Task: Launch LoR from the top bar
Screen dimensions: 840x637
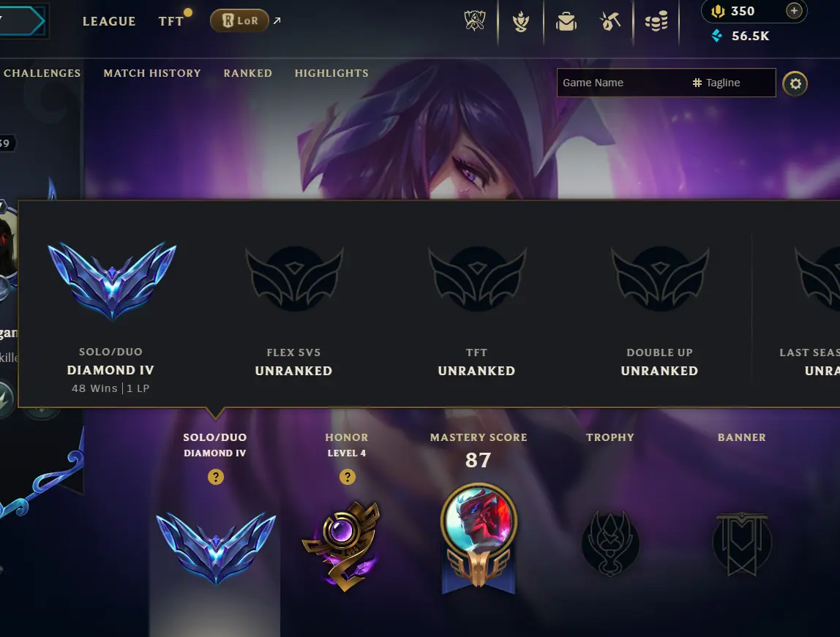Action: click(x=239, y=21)
